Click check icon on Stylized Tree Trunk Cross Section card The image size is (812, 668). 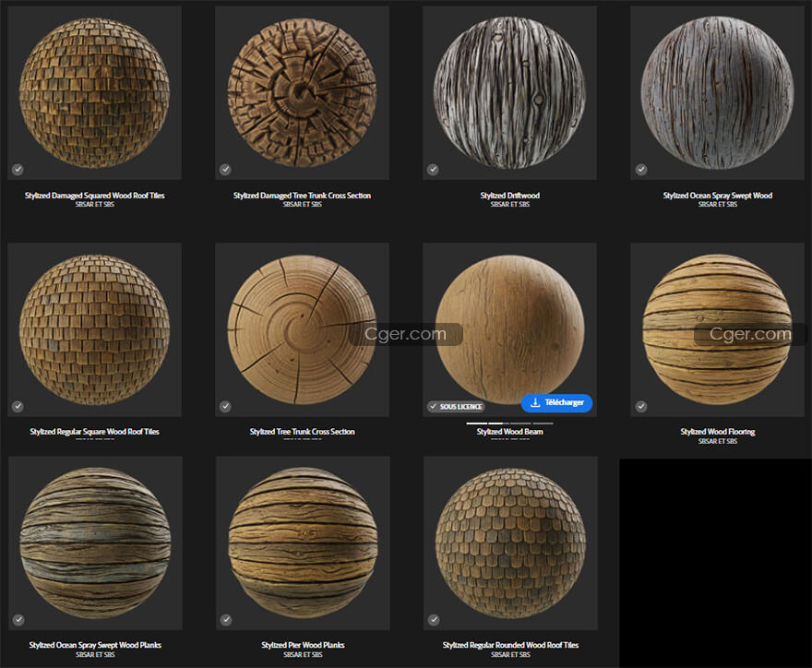point(225,407)
